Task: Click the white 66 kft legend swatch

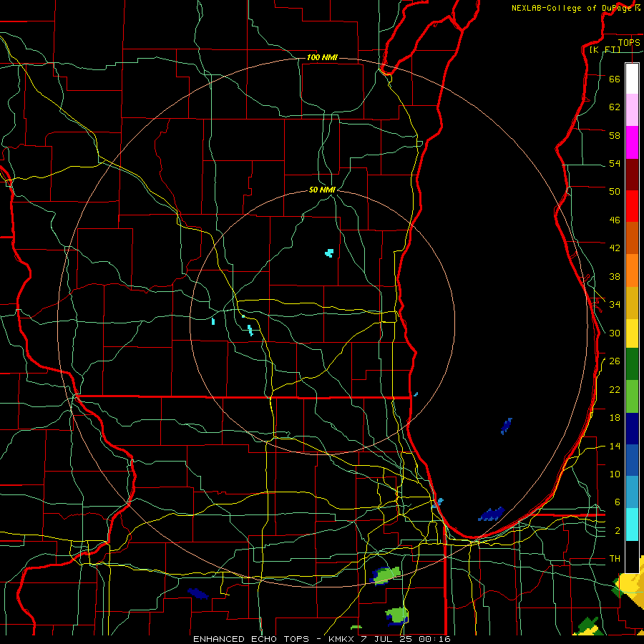Action: point(632,79)
